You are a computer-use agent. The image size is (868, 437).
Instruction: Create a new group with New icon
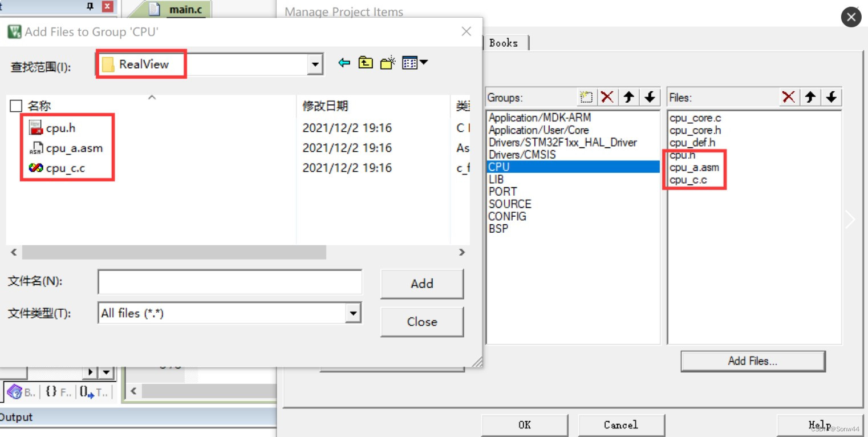586,97
